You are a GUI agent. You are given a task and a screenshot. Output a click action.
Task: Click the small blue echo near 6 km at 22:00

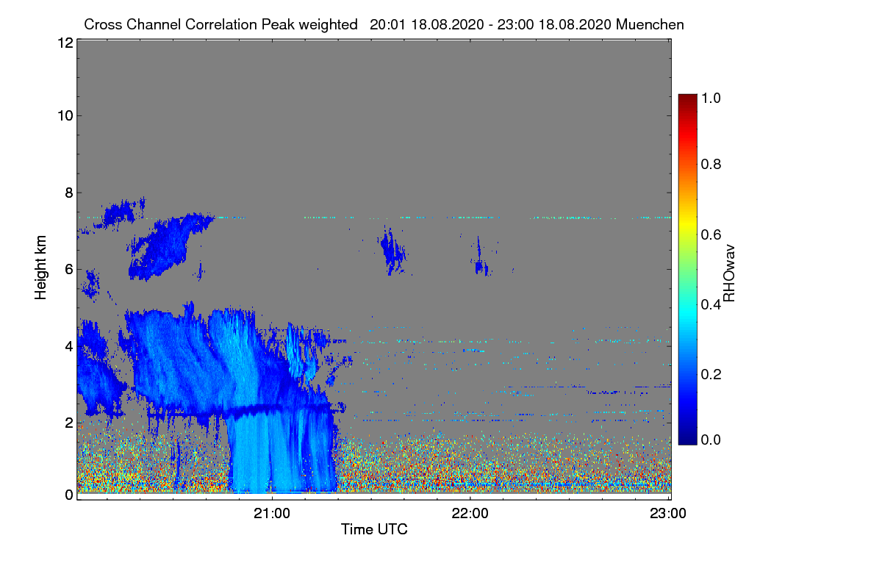click(x=481, y=257)
